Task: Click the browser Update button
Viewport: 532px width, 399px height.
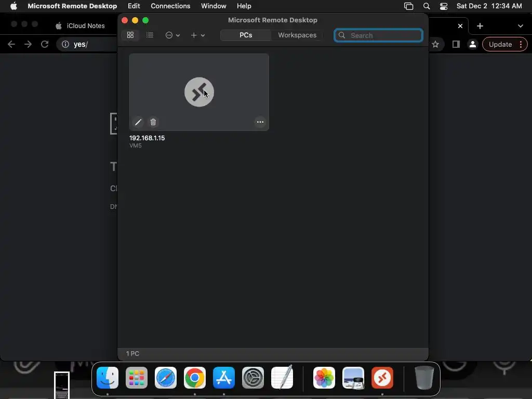Action: pyautogui.click(x=500, y=45)
